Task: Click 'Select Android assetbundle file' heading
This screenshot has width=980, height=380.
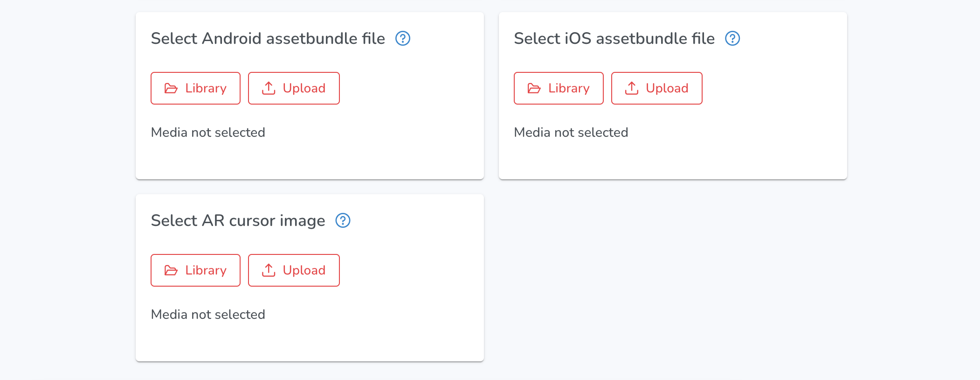Action: point(268,38)
